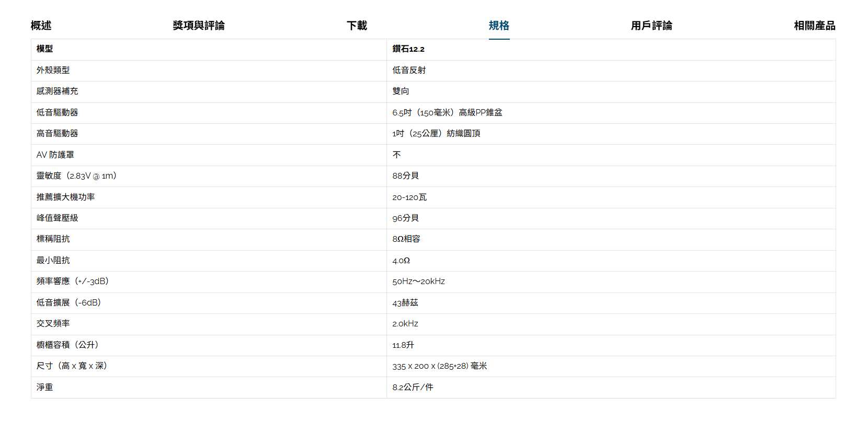
Task: Click the 11.8升 value
Action: [x=403, y=345]
